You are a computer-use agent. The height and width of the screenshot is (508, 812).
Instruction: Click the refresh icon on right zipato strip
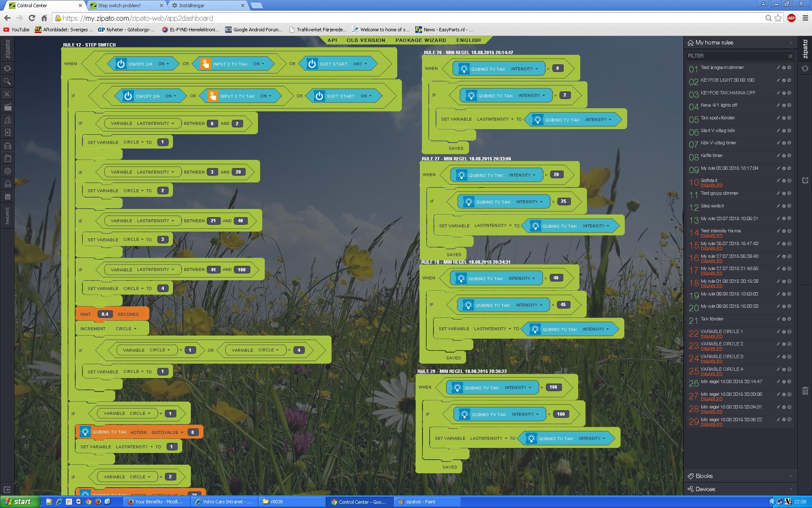tap(805, 68)
